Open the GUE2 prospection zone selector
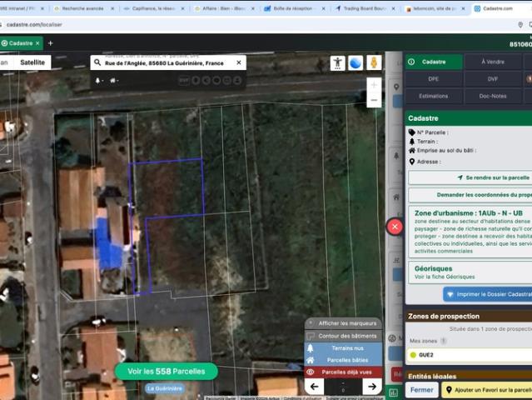 (x=470, y=355)
